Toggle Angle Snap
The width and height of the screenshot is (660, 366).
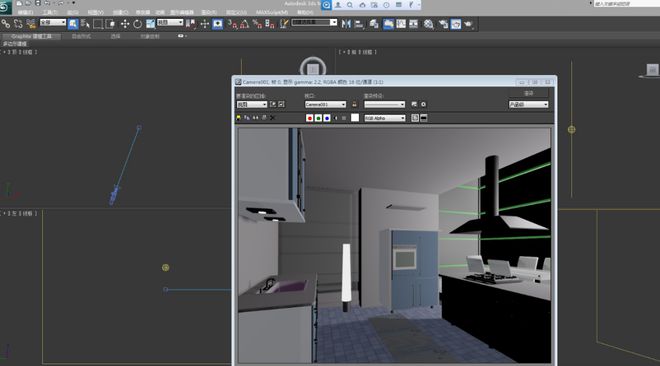click(245, 24)
